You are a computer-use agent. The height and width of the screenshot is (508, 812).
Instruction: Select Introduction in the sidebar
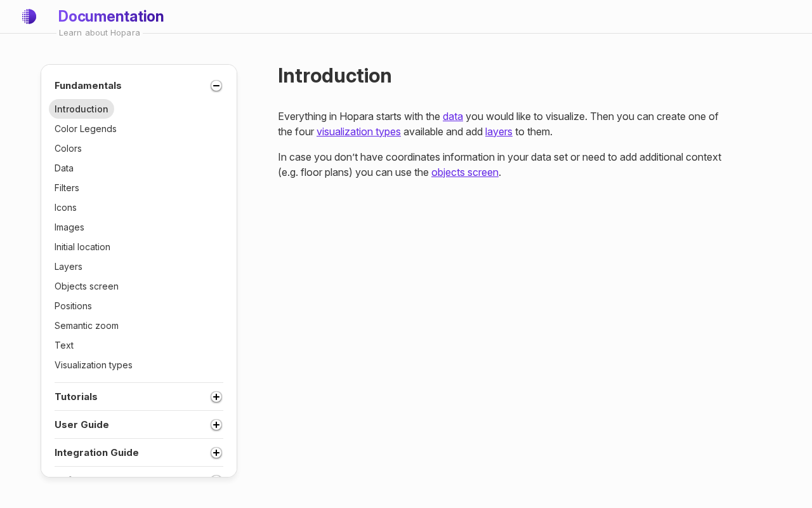pos(81,109)
